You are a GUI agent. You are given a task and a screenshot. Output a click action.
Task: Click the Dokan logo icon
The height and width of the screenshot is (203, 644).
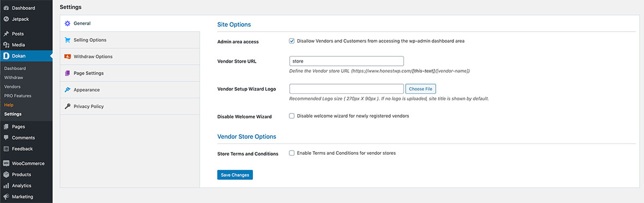[6, 56]
